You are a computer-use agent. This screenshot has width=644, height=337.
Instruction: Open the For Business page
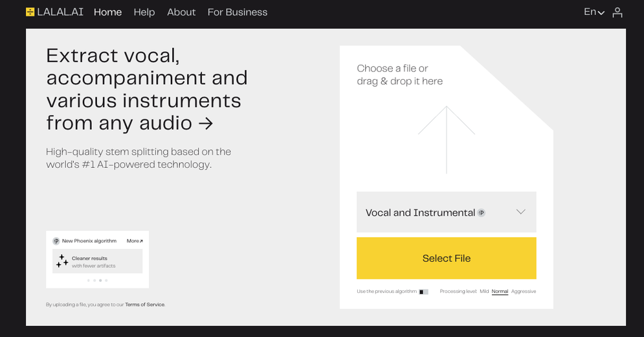point(238,12)
